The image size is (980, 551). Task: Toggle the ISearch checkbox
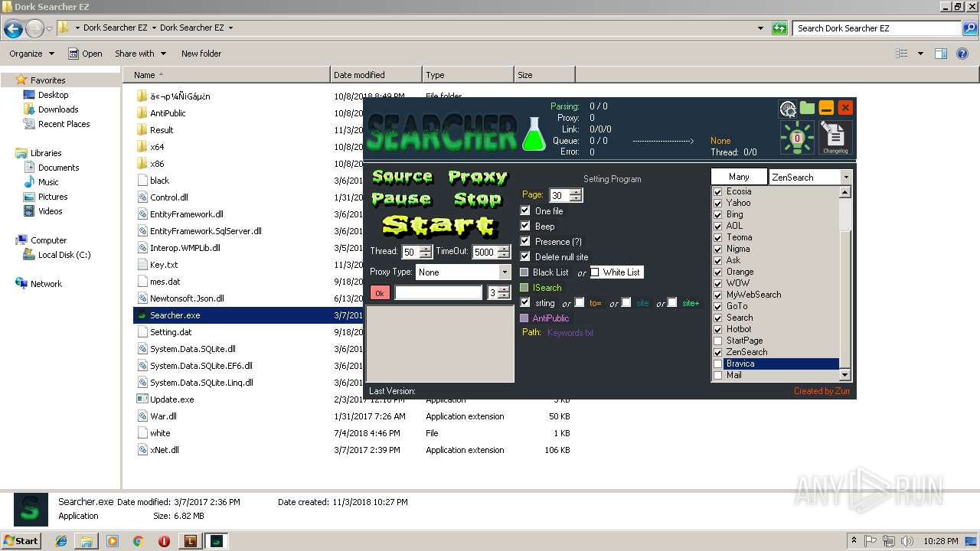pos(524,287)
